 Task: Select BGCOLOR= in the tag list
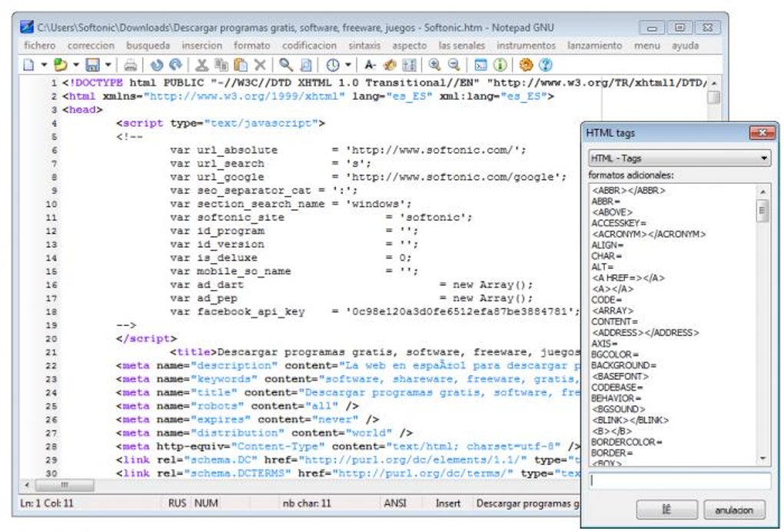click(614, 354)
